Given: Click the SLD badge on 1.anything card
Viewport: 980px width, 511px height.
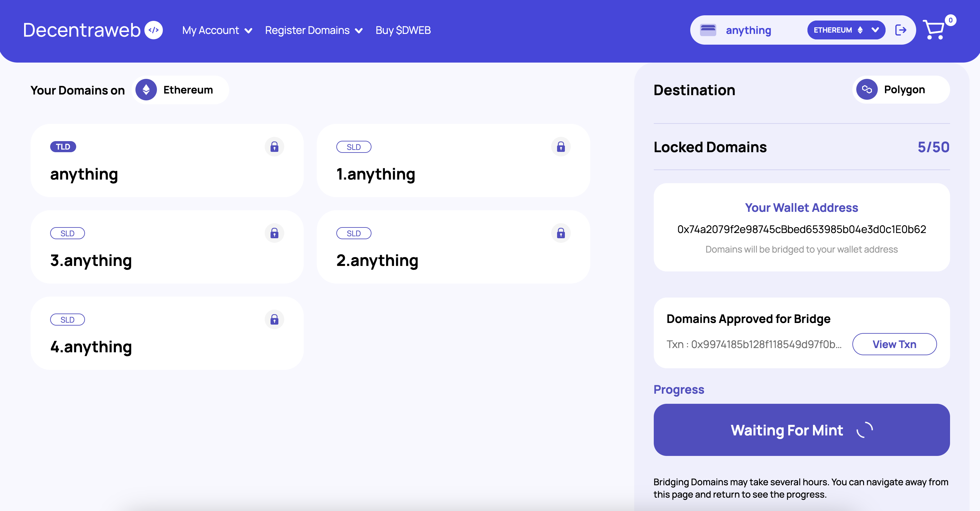Looking at the screenshot, I should 354,147.
